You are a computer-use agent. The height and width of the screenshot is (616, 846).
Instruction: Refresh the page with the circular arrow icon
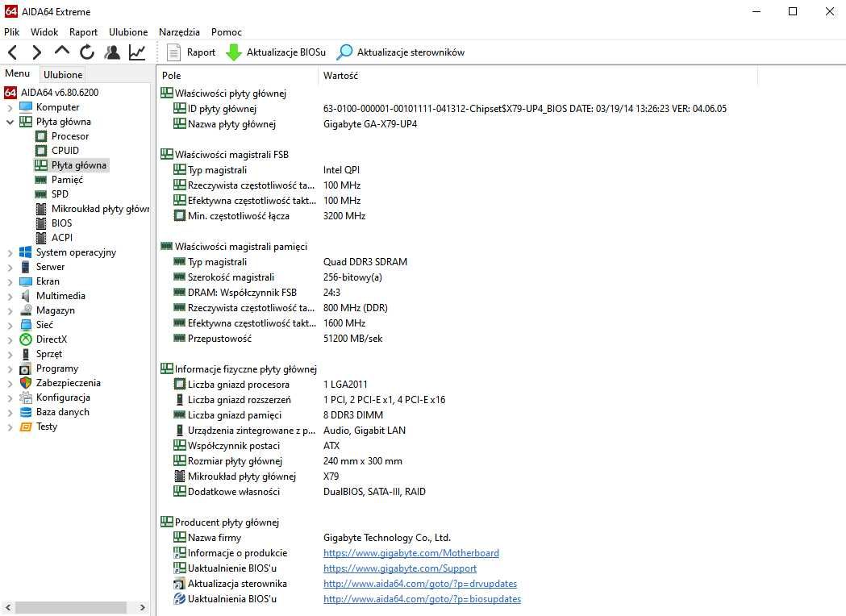pyautogui.click(x=87, y=52)
